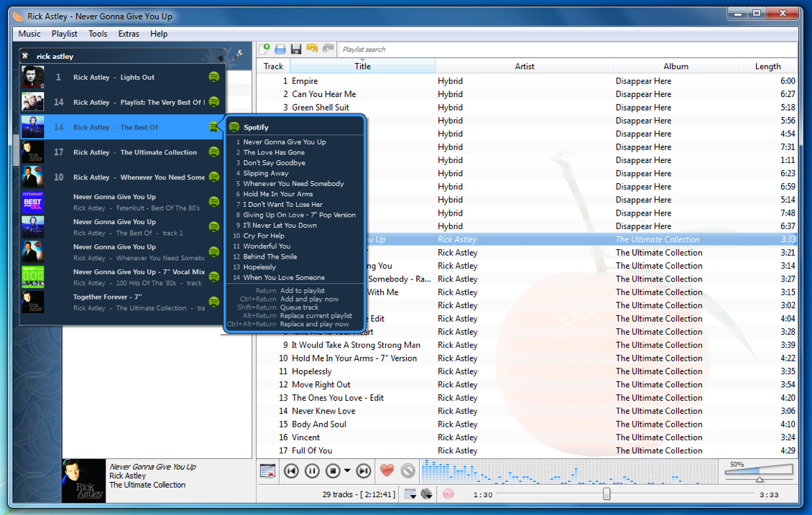The height and width of the screenshot is (515, 812).
Task: Select result 'Playlist: The Very Best Of'
Action: click(123, 102)
